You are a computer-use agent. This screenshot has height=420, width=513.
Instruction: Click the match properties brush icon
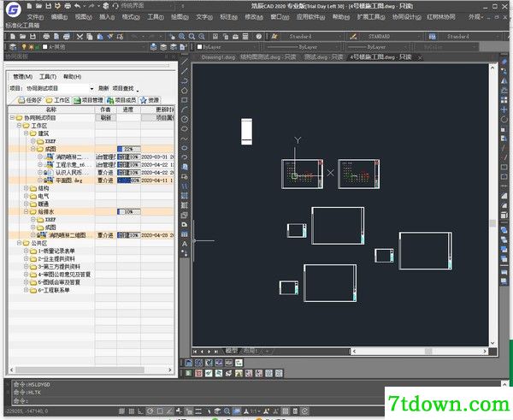point(110,37)
